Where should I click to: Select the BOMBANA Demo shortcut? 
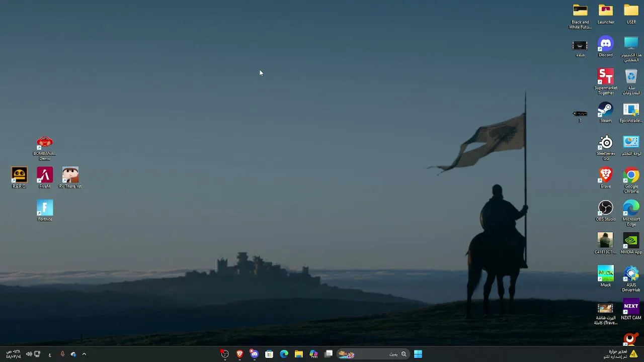(x=45, y=148)
